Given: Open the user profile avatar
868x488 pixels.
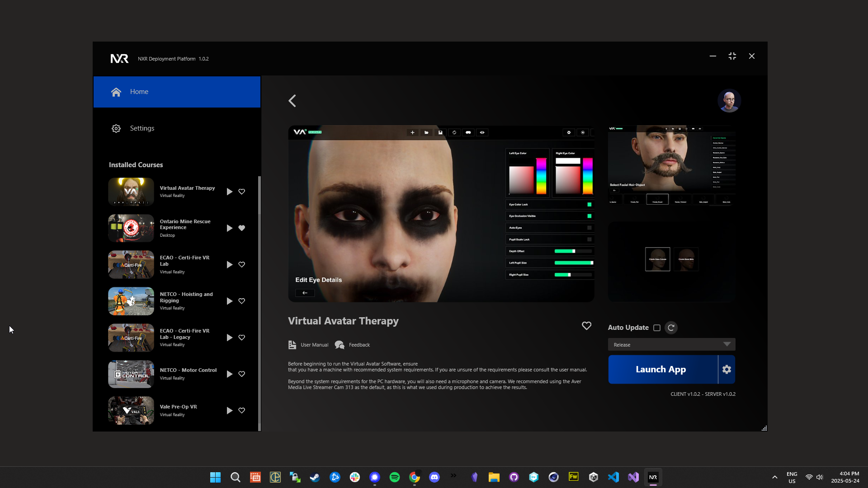Looking at the screenshot, I should (729, 101).
